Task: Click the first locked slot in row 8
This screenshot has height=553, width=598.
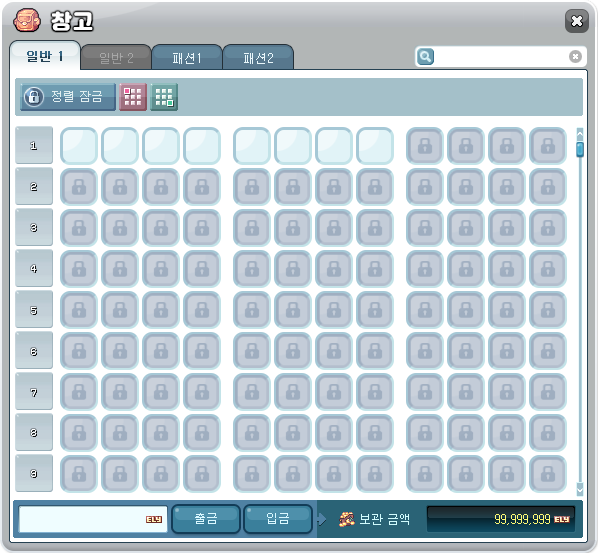Action: (79, 433)
